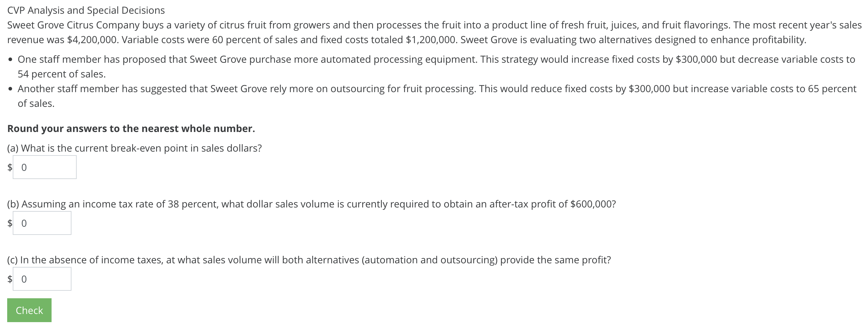This screenshot has width=868, height=328.
Task: Click the 'CVP Analysis and Special Decisions' heading
Action: click(x=86, y=10)
